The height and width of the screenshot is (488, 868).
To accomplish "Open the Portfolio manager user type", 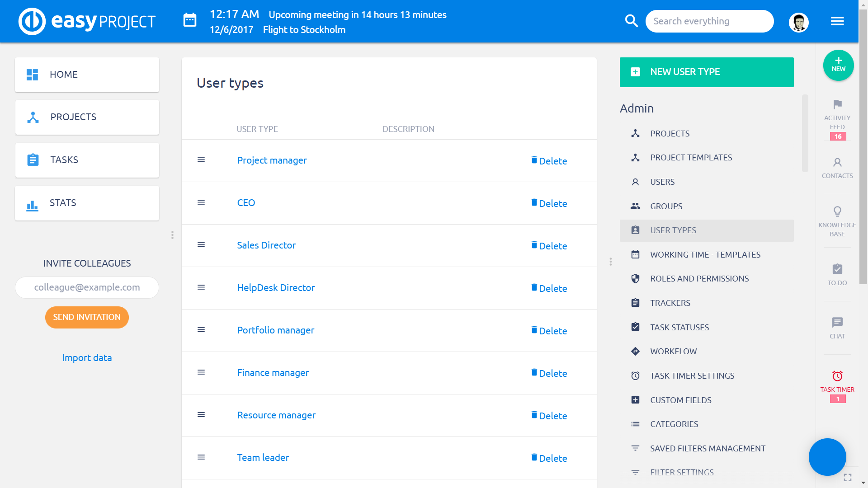I will click(275, 330).
